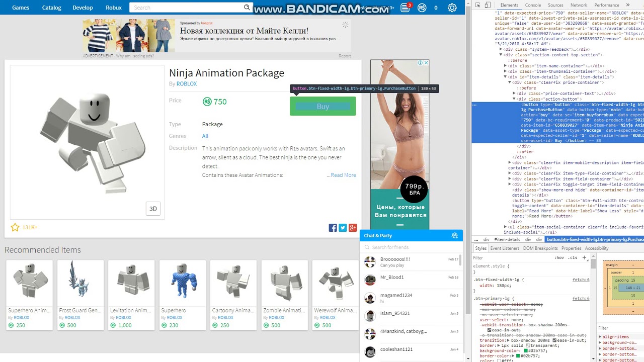Viewport: 644px width, 362px height.
Task: Click Read More description link
Action: pyautogui.click(x=343, y=175)
